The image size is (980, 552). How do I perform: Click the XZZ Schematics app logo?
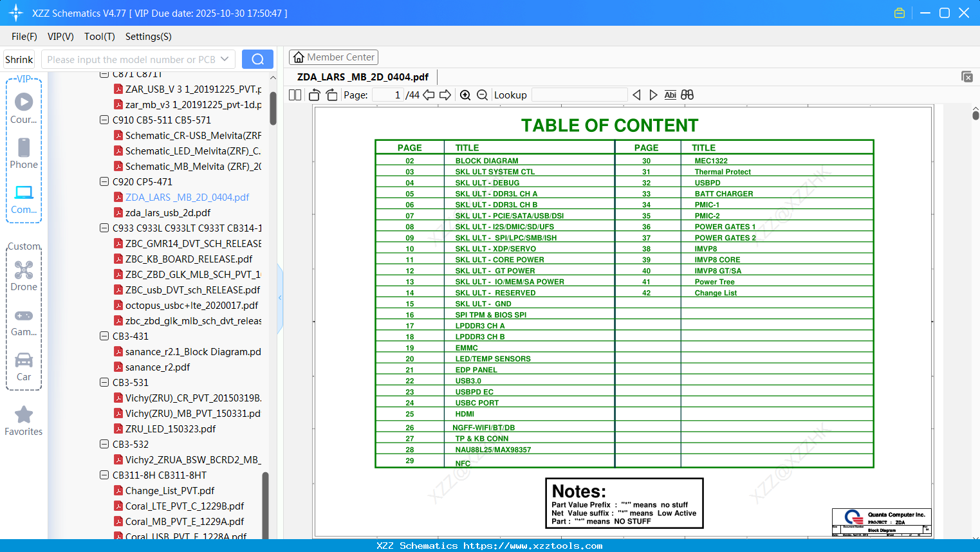click(16, 13)
